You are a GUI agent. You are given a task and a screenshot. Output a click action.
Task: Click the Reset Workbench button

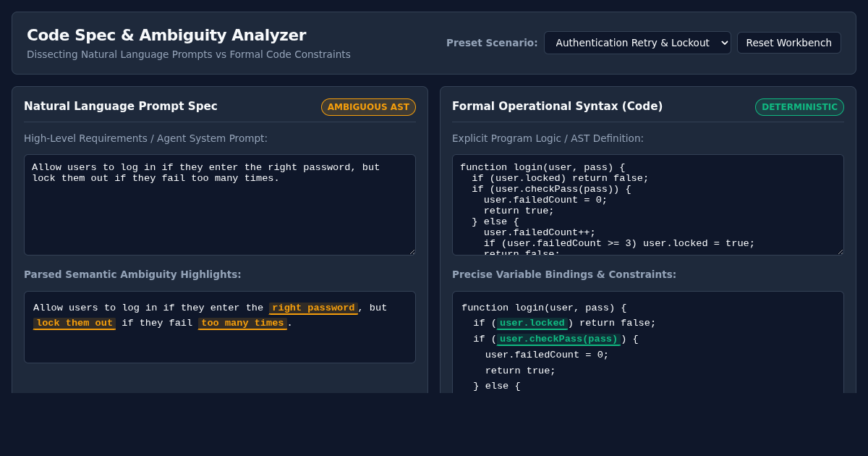coord(789,43)
